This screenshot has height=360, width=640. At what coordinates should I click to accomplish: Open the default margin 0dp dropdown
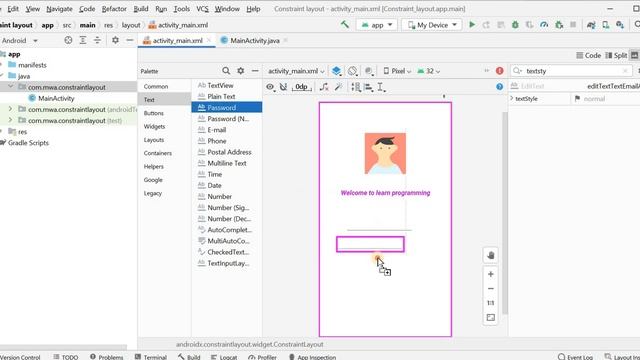[x=302, y=87]
